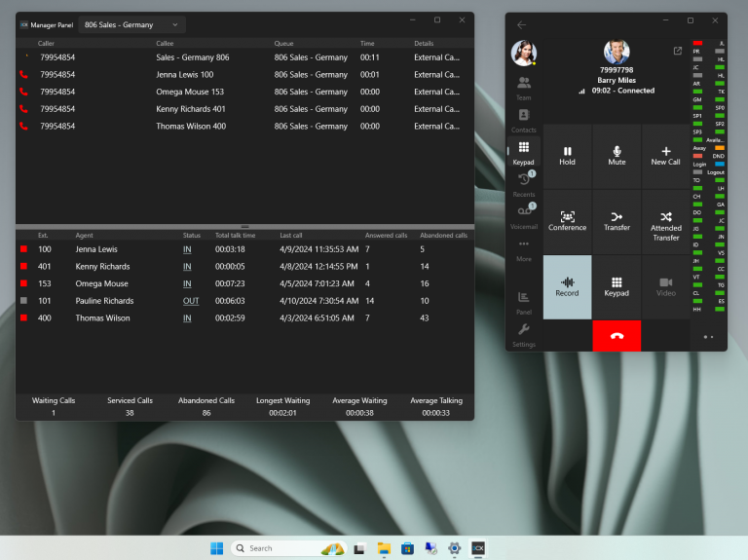
Task: Open Settings wrench in phone sidebar
Action: (523, 335)
